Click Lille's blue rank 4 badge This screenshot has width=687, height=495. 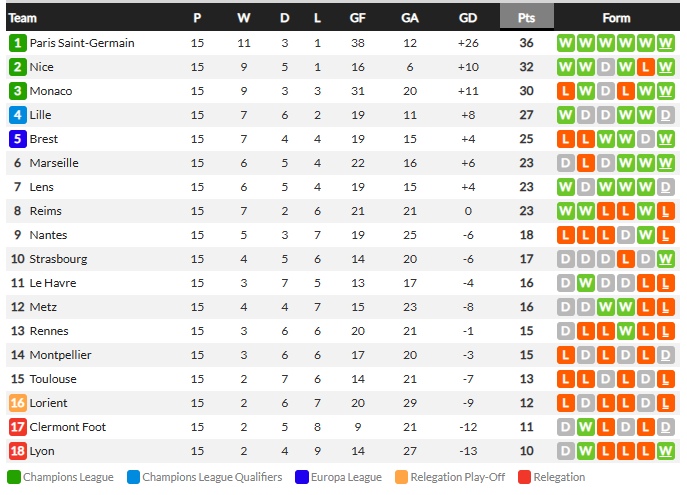18,115
